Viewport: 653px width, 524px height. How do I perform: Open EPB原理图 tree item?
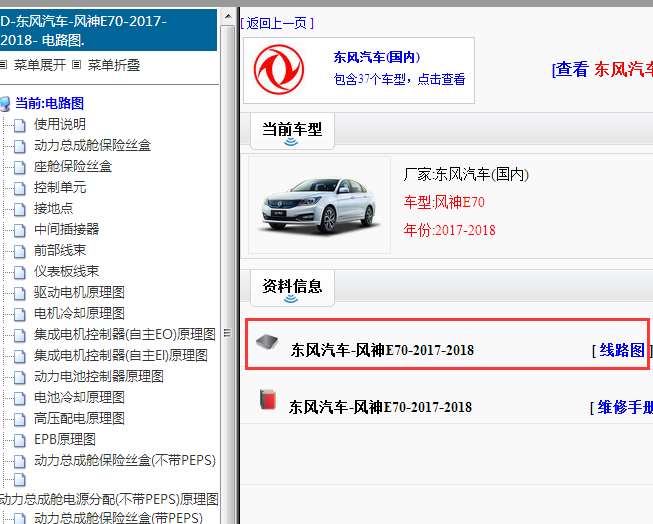[65, 439]
